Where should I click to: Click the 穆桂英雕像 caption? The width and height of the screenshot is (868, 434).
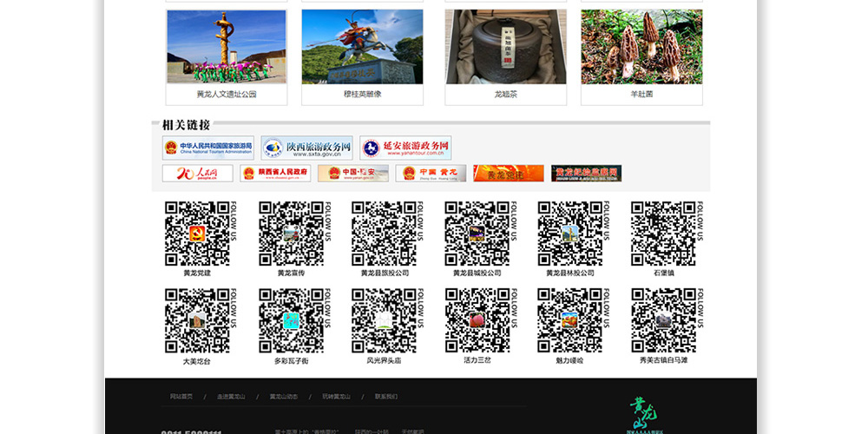click(362, 94)
